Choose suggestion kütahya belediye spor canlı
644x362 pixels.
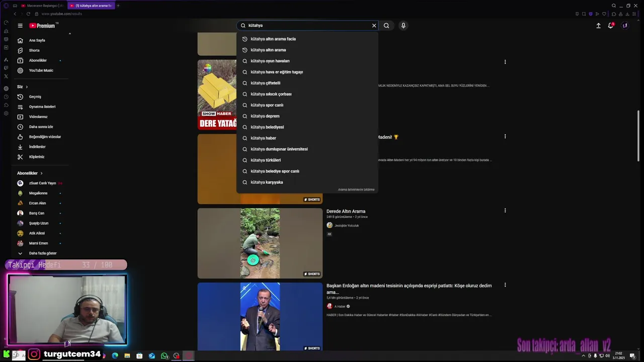[307, 171]
